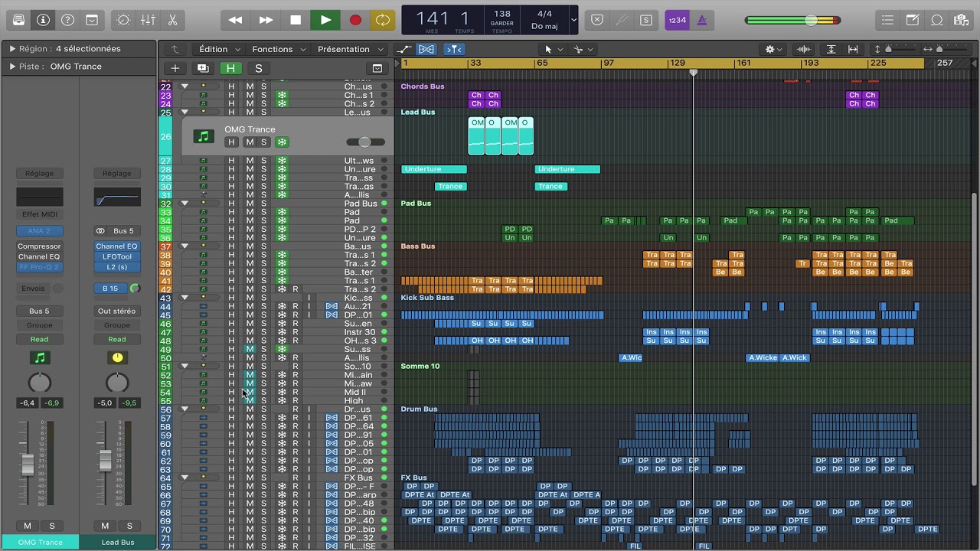Click the Out stéréo output slot
The image size is (980, 551).
coord(117,311)
